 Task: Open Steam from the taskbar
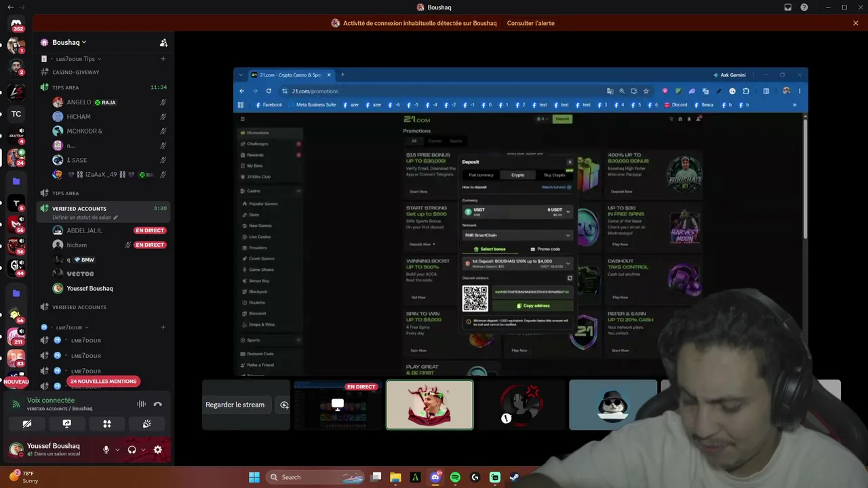(x=515, y=477)
